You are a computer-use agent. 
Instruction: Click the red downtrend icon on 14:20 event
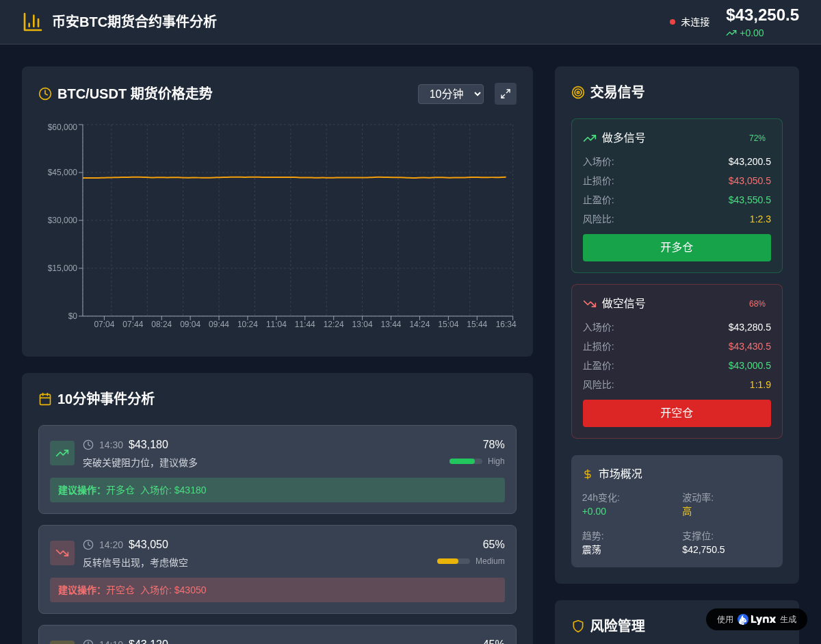[x=62, y=553]
